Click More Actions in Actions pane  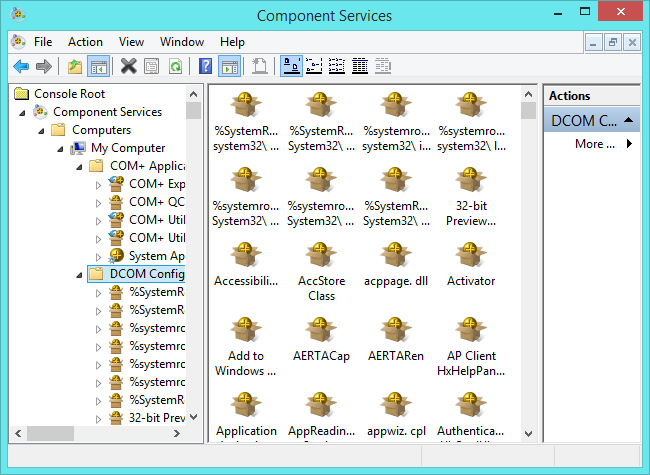pyautogui.click(x=595, y=144)
